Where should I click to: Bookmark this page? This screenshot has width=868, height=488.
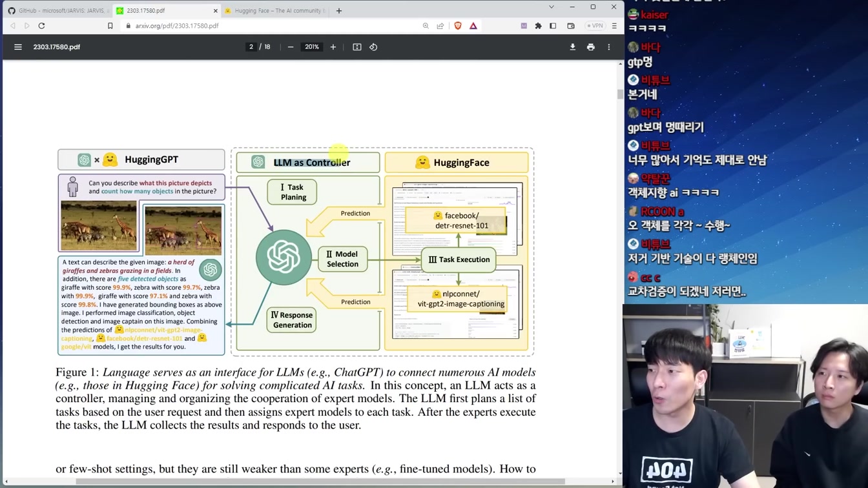(110, 26)
